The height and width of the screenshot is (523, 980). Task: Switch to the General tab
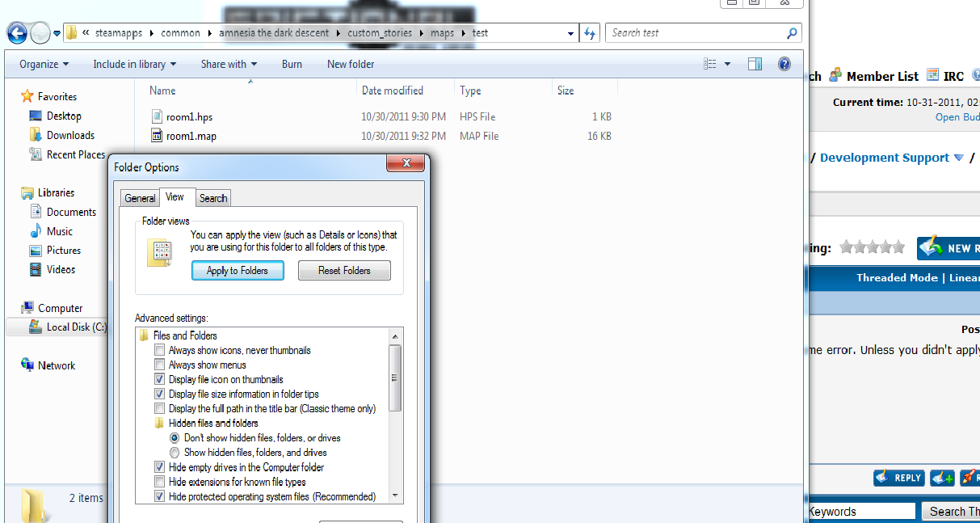(x=140, y=198)
